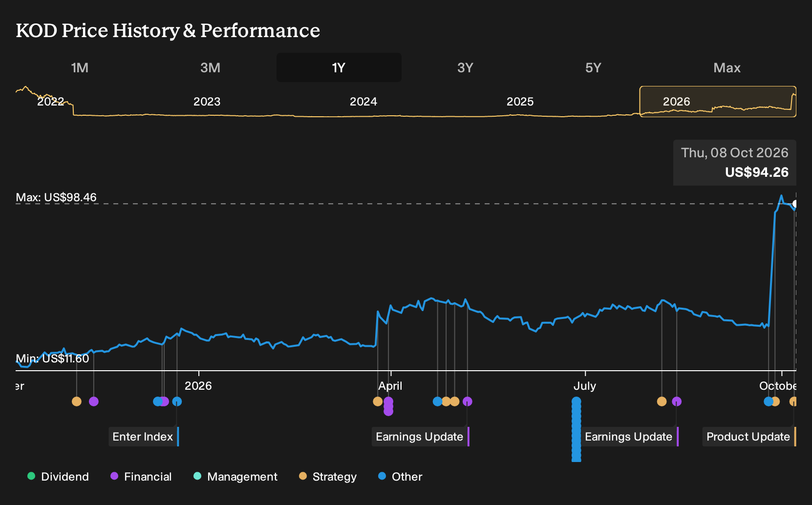The image size is (812, 505).
Task: Click the stacked blue Other markers under July
Action: pyautogui.click(x=577, y=429)
